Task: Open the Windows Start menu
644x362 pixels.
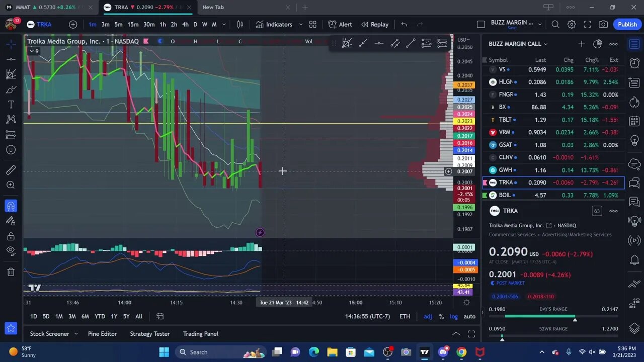Action: [x=164, y=352]
